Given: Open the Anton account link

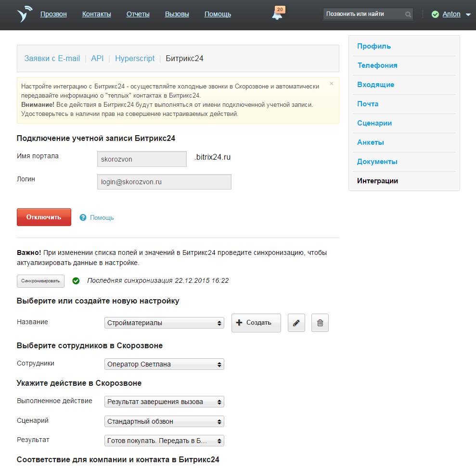Looking at the screenshot, I should [451, 14].
